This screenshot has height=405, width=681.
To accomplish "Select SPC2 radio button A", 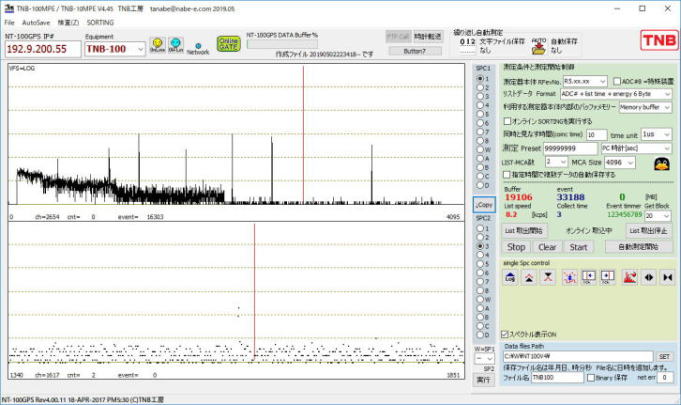I will click(480, 308).
